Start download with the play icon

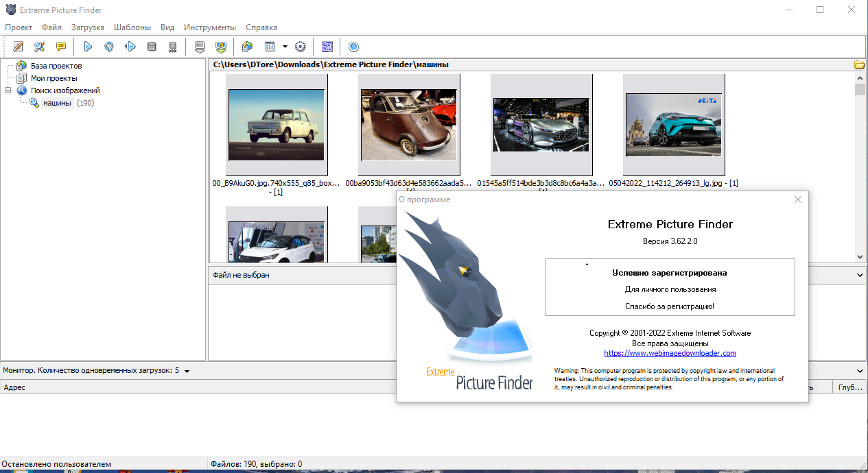coord(88,47)
